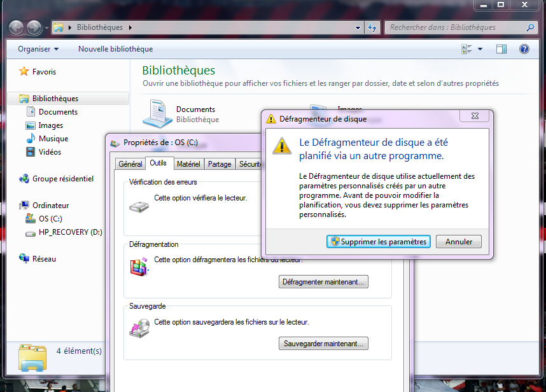This screenshot has height=392, width=546.
Task: Expand the view options dropdown arrow
Action: 480,49
